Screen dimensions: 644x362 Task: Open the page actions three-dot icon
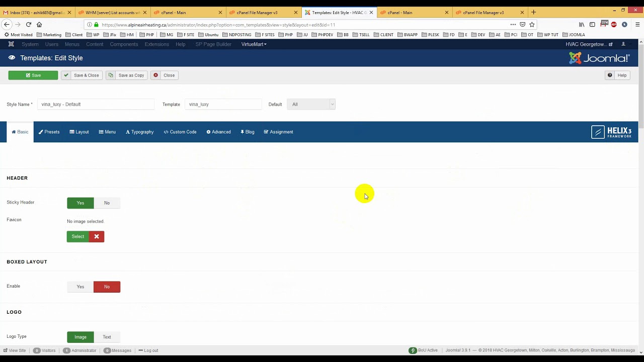pyautogui.click(x=513, y=24)
